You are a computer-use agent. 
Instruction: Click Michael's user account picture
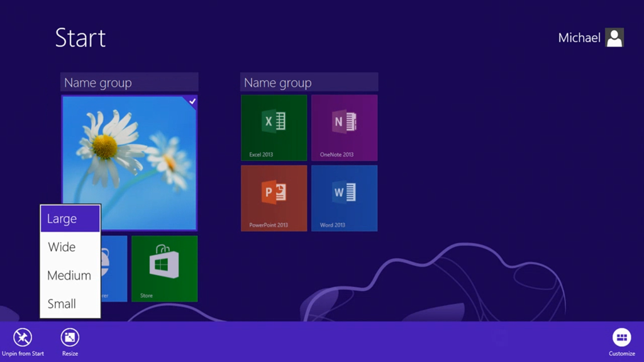click(614, 37)
